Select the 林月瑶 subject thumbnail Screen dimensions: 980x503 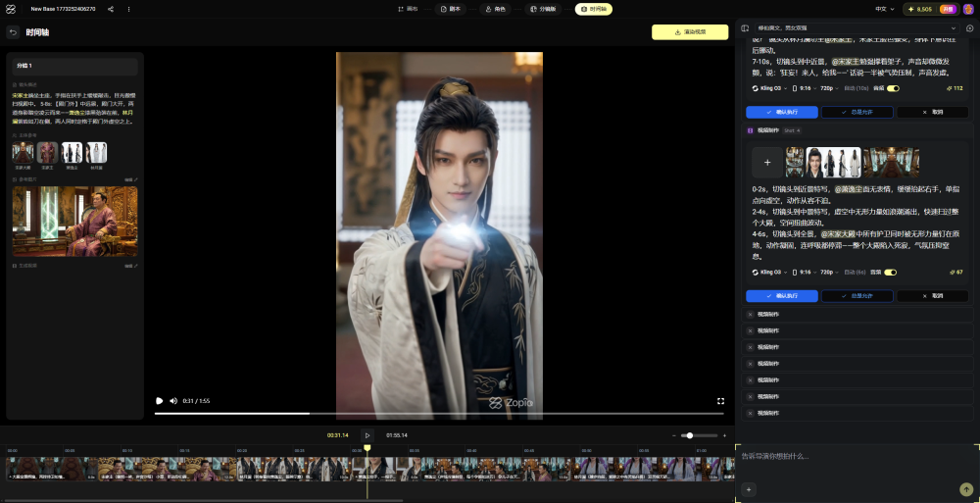point(96,153)
